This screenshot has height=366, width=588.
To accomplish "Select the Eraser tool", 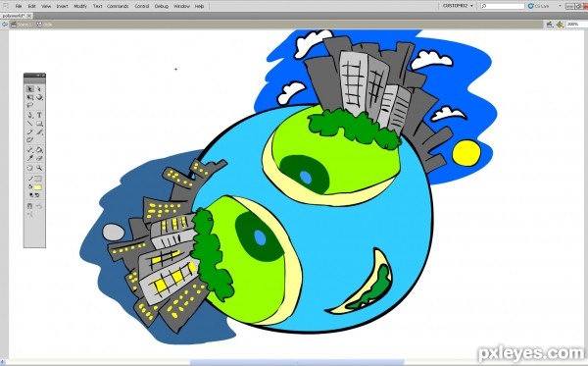I will tap(39, 158).
